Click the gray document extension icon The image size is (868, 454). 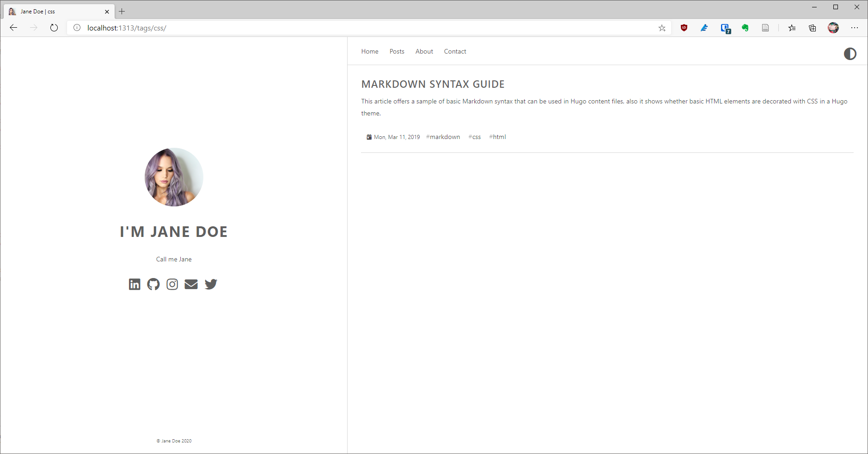pos(765,28)
